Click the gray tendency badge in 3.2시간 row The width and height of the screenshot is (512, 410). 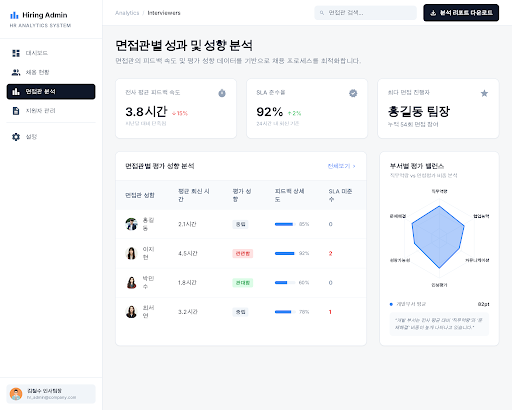coord(240,312)
